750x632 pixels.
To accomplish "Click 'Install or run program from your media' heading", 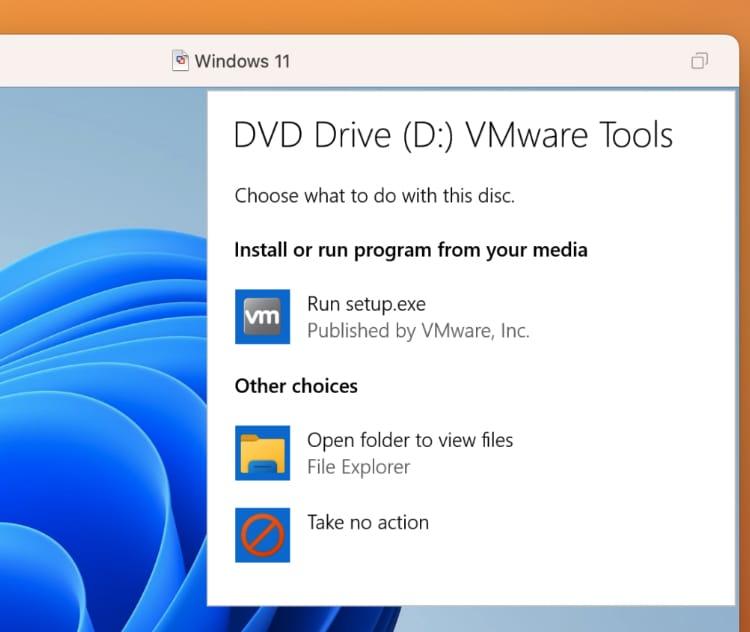I will [411, 250].
